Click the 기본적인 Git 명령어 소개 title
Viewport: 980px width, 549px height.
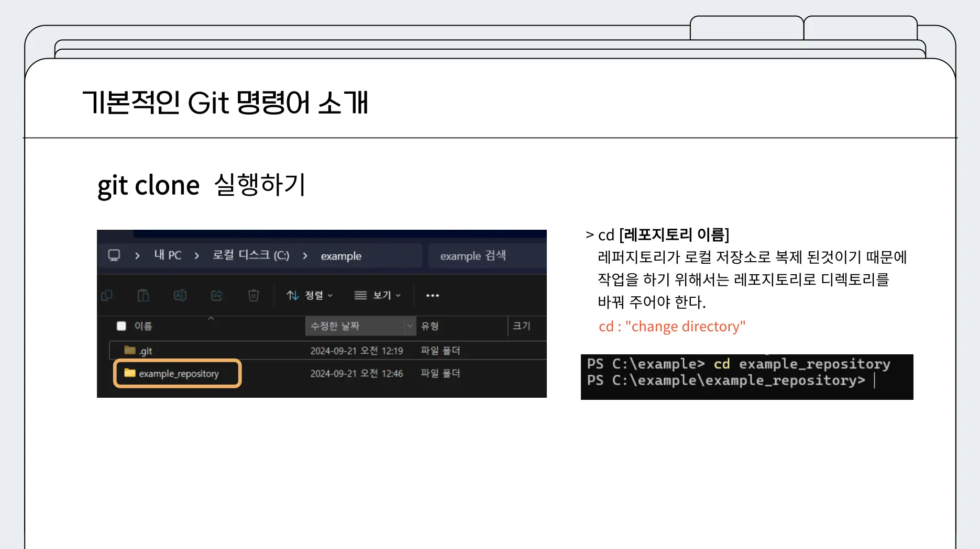pyautogui.click(x=226, y=102)
